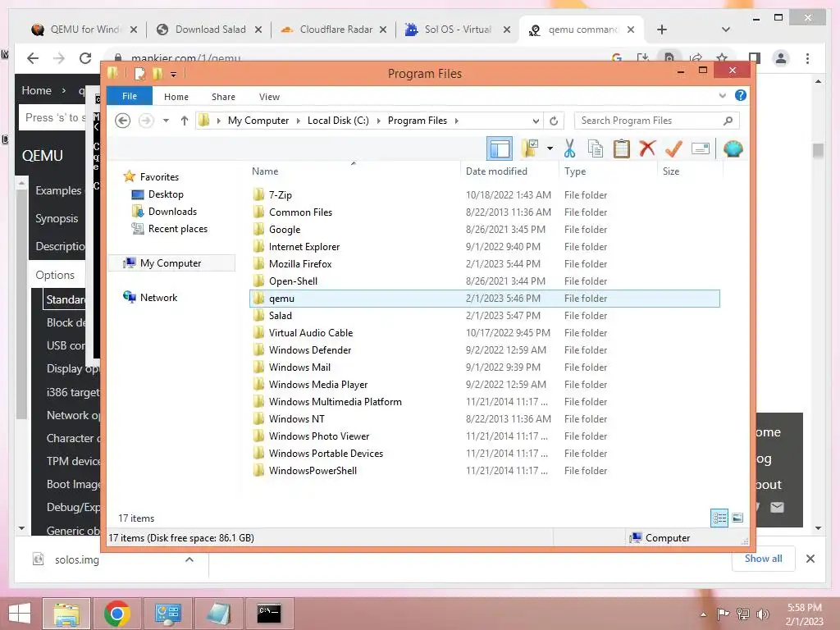This screenshot has width=840, height=630.
Task: Sort by the Type column header
Action: point(575,171)
